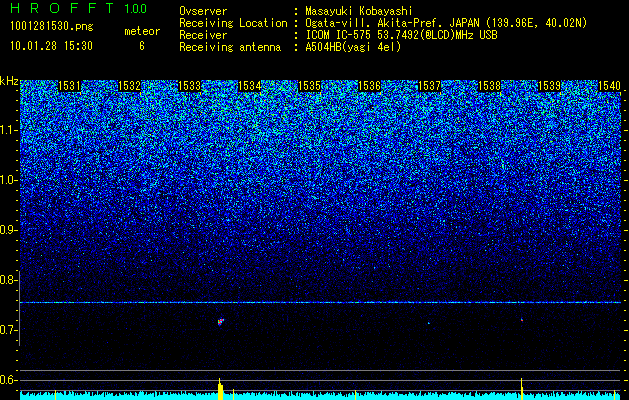Click the antenna text A504HB(yagi 4el)

353,47
